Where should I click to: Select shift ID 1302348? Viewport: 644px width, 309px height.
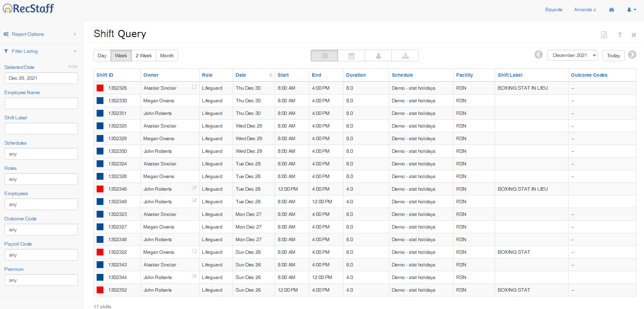118,240
